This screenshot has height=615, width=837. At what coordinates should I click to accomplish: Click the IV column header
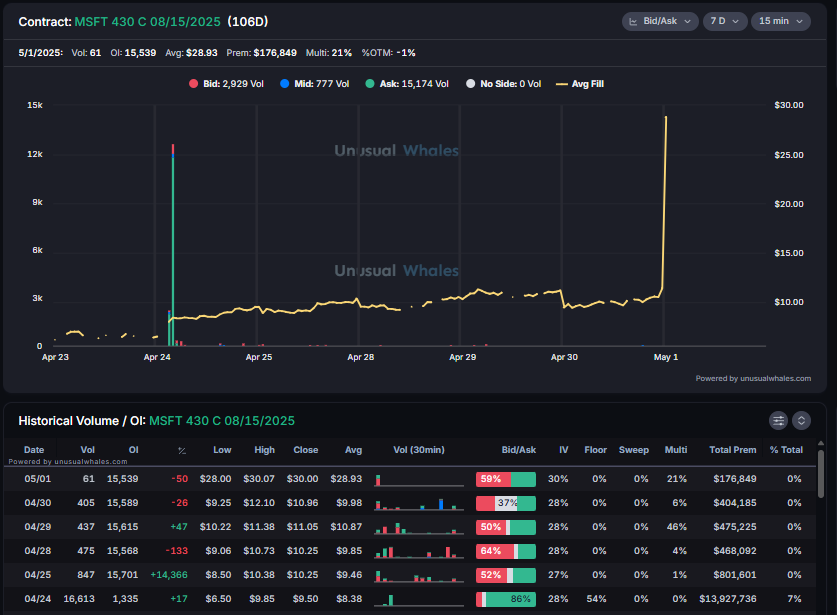[x=563, y=450]
